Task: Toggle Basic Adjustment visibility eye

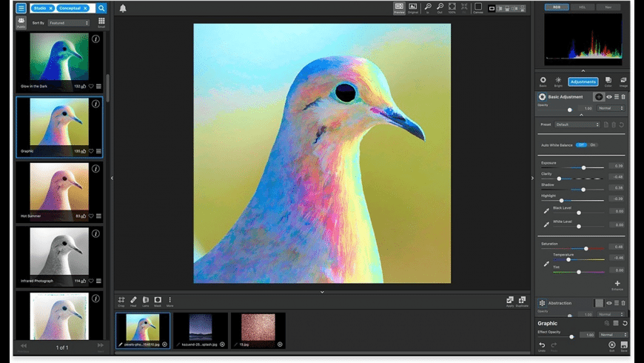Action: pyautogui.click(x=609, y=97)
